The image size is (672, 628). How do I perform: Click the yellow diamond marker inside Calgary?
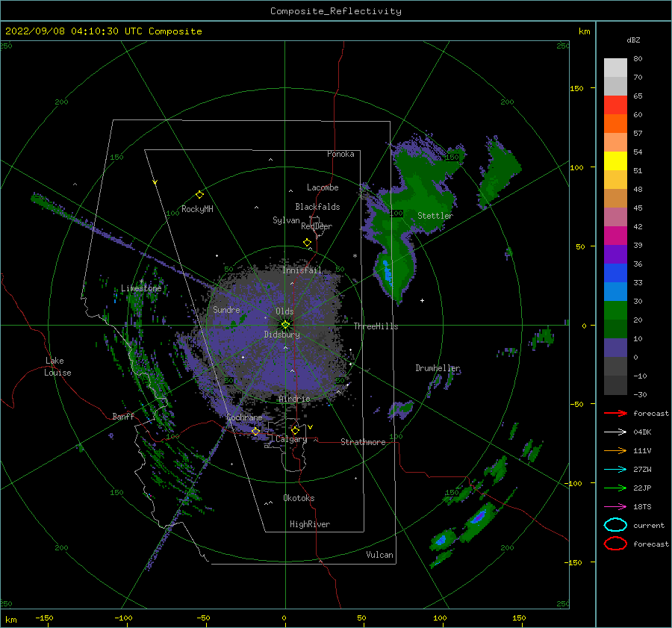coord(295,430)
